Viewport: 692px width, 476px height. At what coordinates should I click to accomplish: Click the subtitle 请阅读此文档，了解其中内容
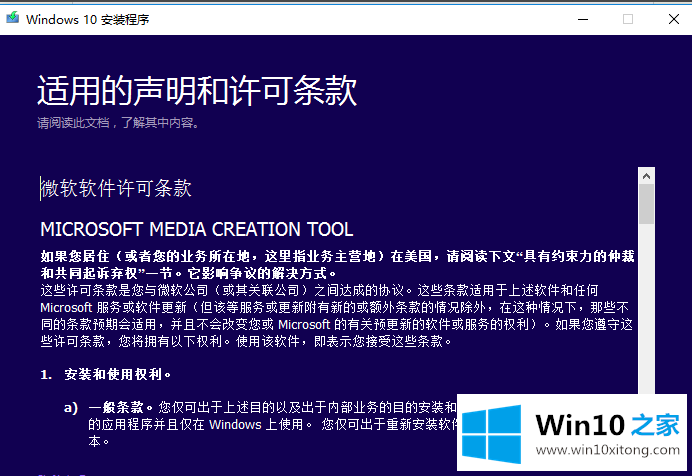[118, 123]
